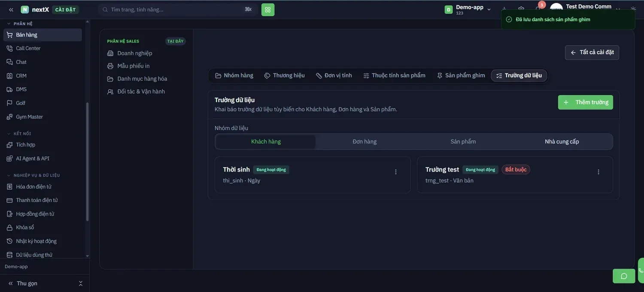Click the nextX logo icon
The width and height of the screenshot is (644, 292).
point(25,9)
